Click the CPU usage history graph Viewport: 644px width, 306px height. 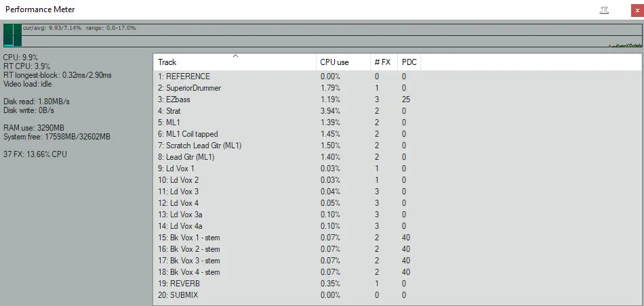pos(332,35)
